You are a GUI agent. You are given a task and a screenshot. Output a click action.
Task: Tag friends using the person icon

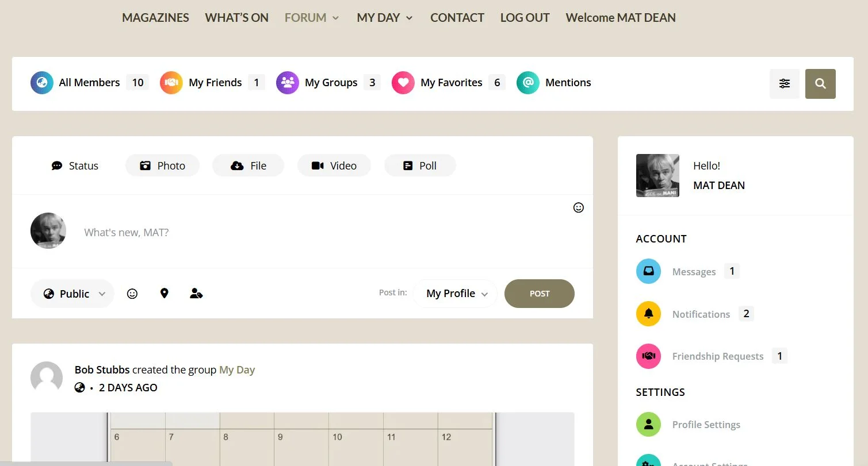pos(196,294)
